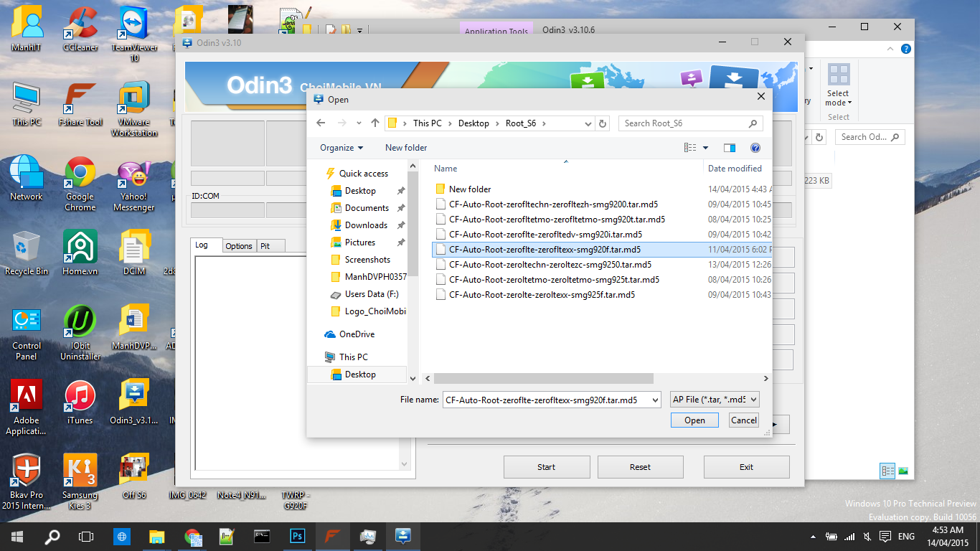The image size is (980, 551).
Task: Click the Windows Start button
Action: (17, 536)
